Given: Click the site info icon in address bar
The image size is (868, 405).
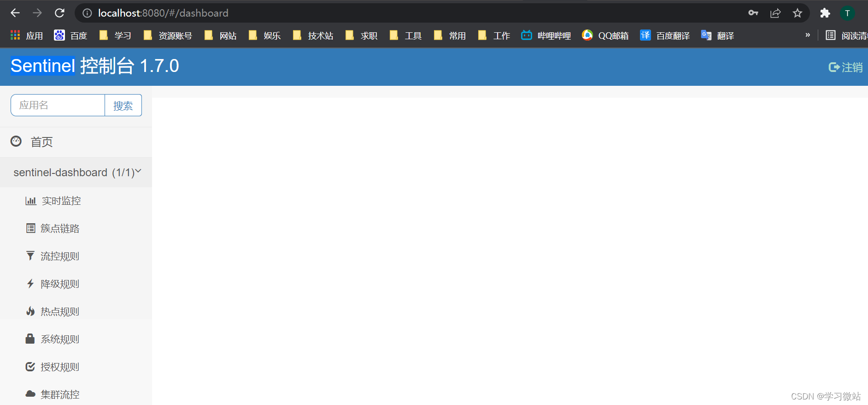Looking at the screenshot, I should click(x=87, y=13).
